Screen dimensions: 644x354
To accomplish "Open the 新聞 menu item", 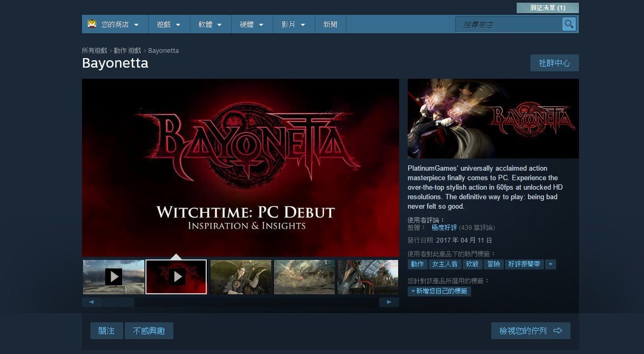I will click(x=330, y=24).
